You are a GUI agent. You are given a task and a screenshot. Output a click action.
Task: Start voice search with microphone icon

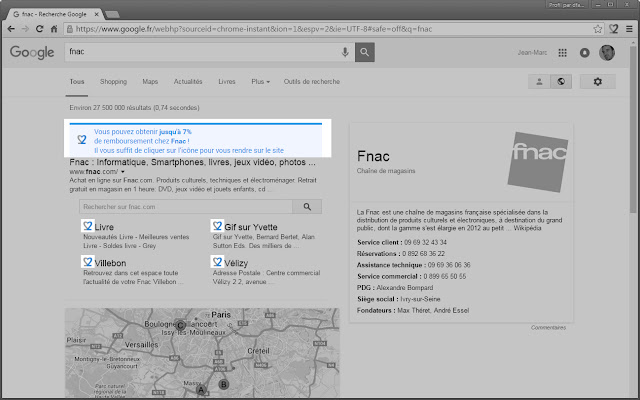[345, 52]
